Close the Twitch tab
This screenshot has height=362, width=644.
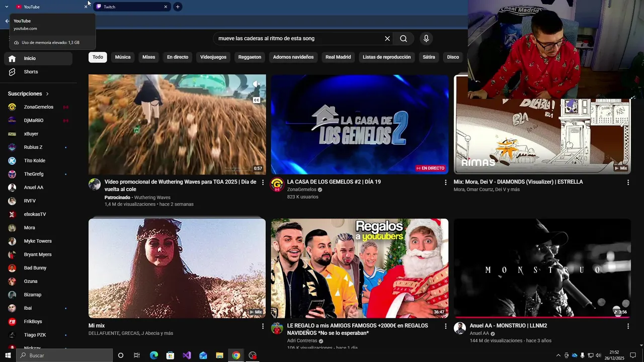tap(166, 7)
